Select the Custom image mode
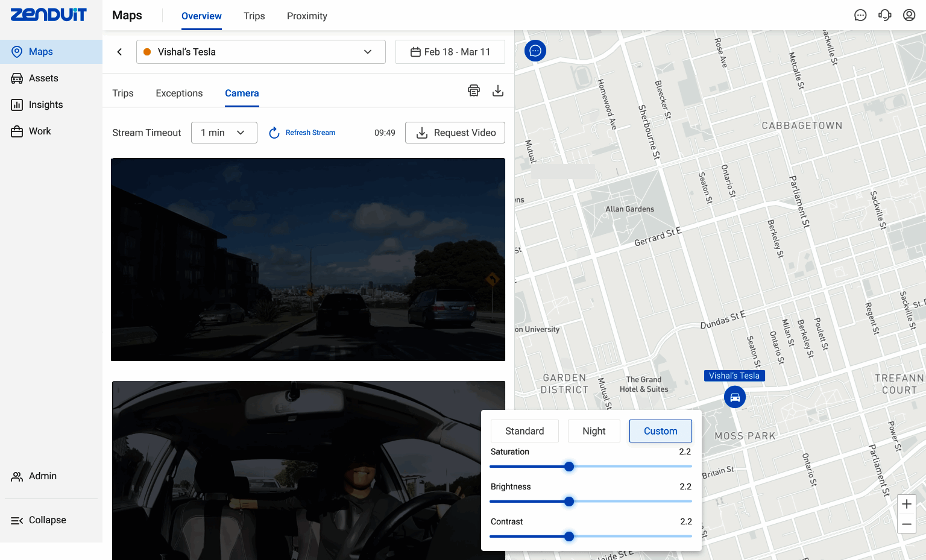Image resolution: width=926 pixels, height=560 pixels. [x=660, y=431]
